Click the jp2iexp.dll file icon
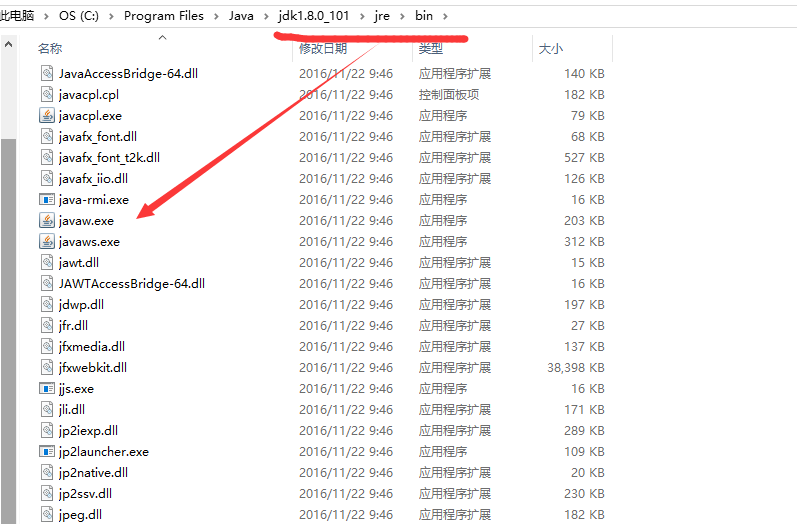797x524 pixels. click(x=47, y=430)
